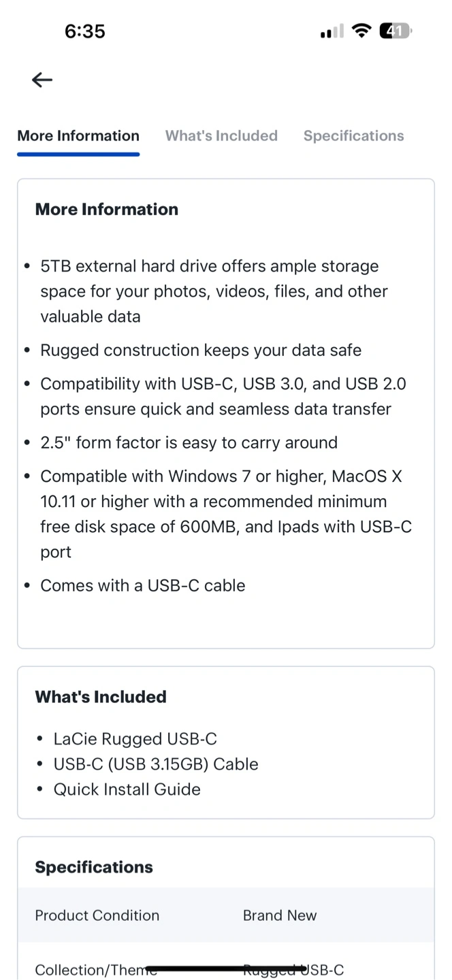
Task: Tap the battery indicator icon
Action: click(x=395, y=31)
